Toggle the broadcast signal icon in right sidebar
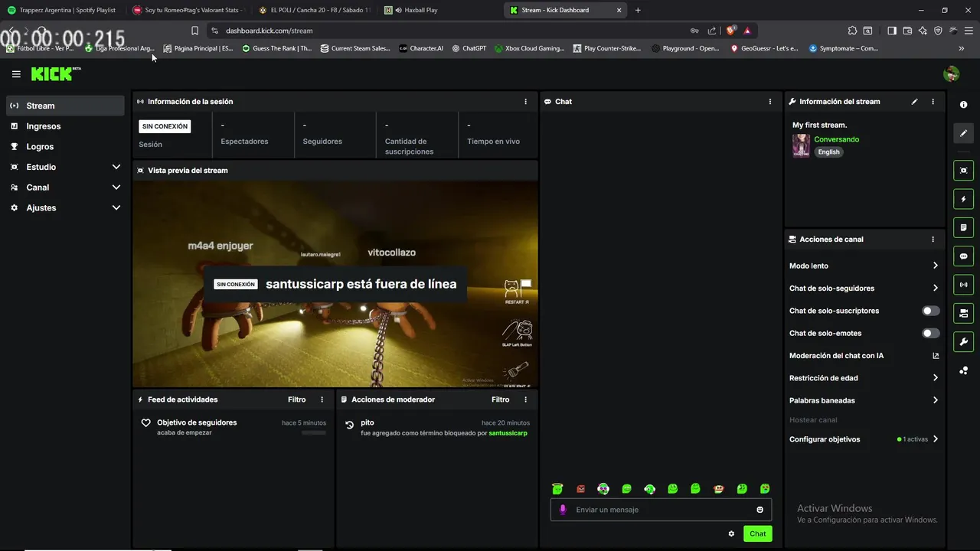Image resolution: width=980 pixels, height=551 pixels. tap(963, 285)
